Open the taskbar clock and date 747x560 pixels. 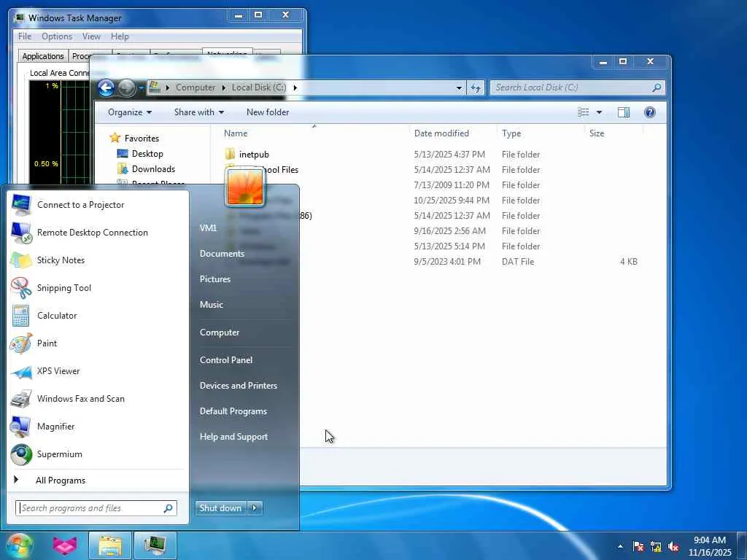click(x=709, y=546)
